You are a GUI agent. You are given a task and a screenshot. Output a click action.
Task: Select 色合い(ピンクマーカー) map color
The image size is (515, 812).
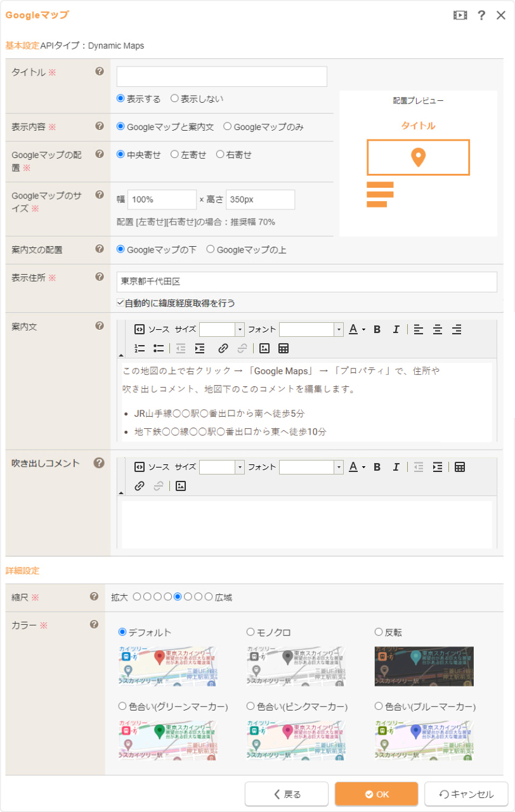251,706
